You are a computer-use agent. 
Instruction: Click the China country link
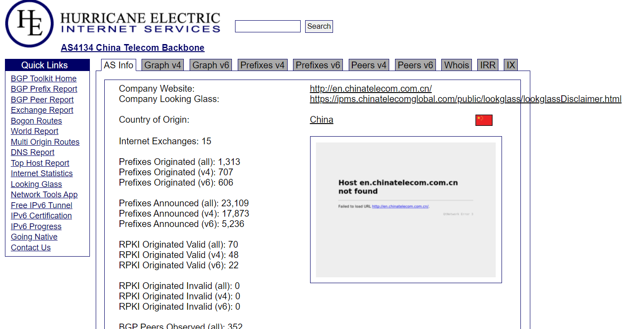click(321, 120)
